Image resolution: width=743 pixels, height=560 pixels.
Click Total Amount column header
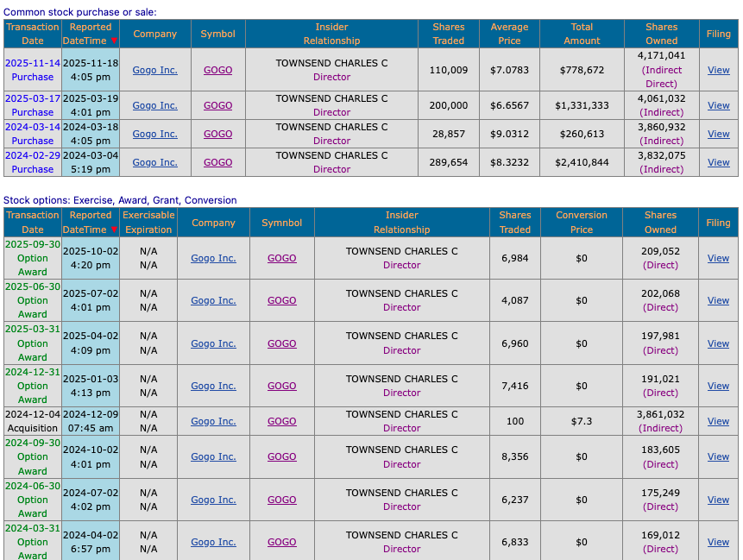[x=582, y=34]
